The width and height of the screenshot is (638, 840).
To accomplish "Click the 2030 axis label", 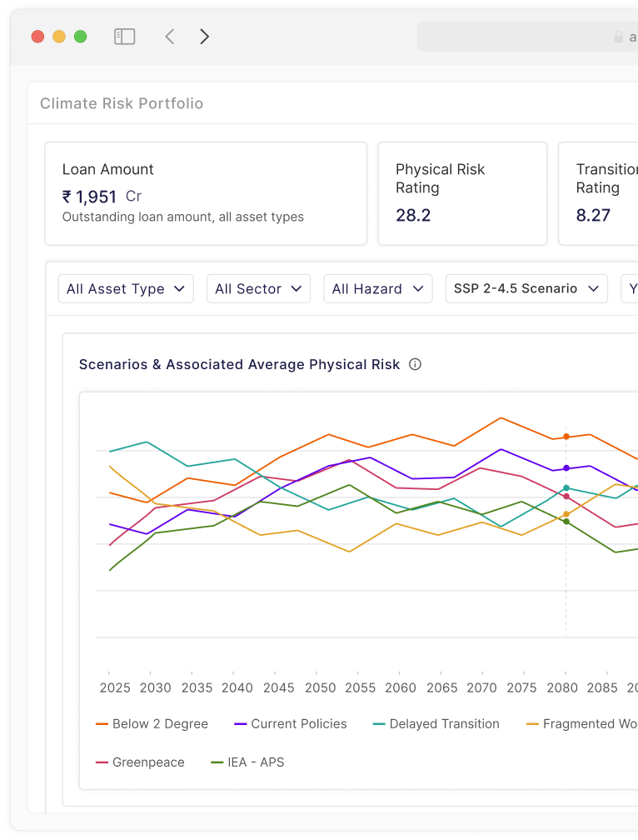I will pos(155,687).
